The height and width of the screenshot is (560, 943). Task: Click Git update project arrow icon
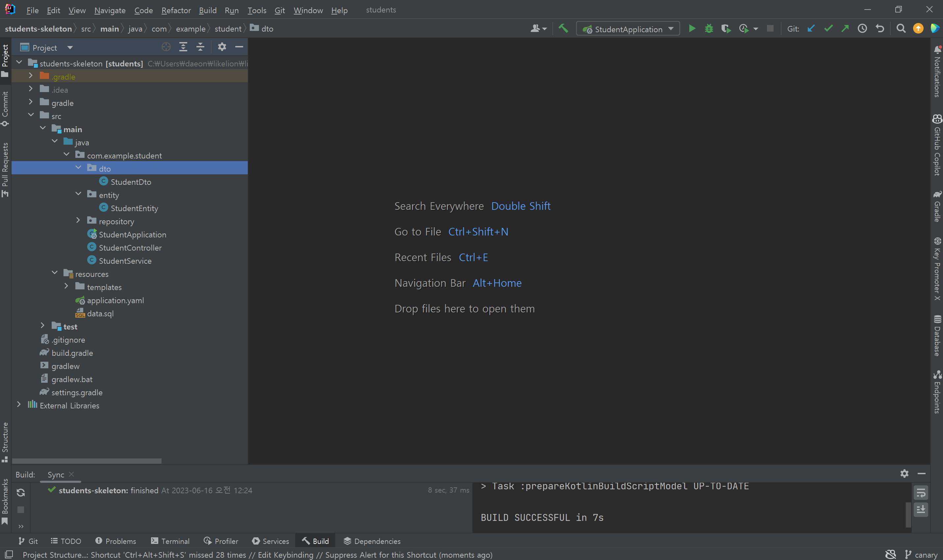tap(810, 29)
